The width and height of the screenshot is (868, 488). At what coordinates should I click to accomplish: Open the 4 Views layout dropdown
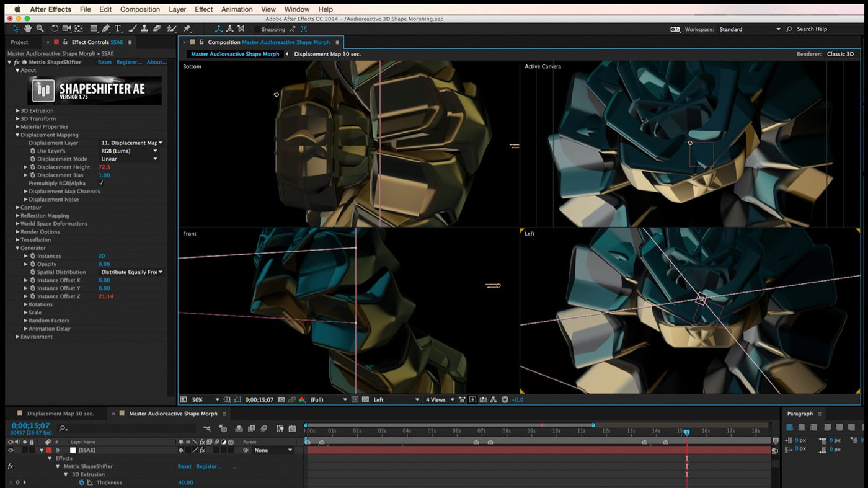pyautogui.click(x=440, y=400)
